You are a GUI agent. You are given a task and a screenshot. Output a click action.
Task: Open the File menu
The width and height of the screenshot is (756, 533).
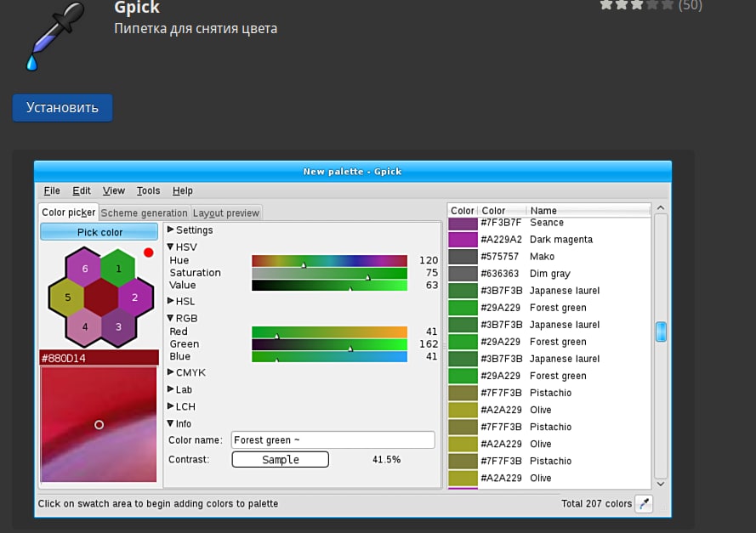tap(52, 190)
